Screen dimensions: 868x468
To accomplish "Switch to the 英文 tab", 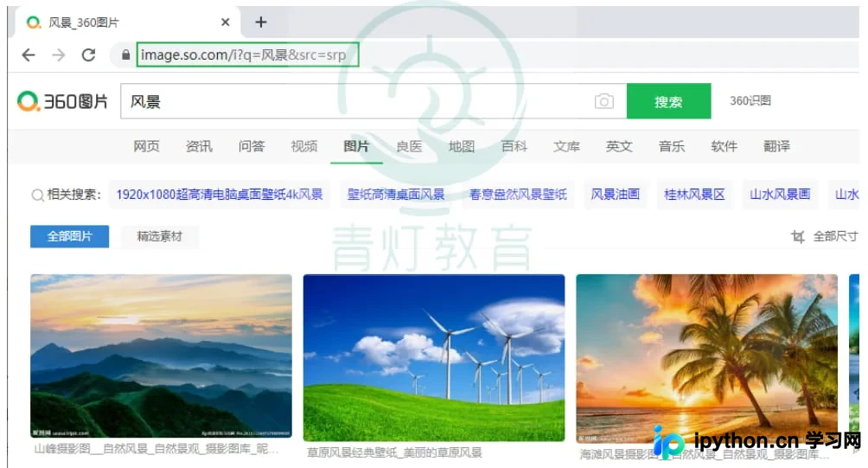I will [x=619, y=146].
